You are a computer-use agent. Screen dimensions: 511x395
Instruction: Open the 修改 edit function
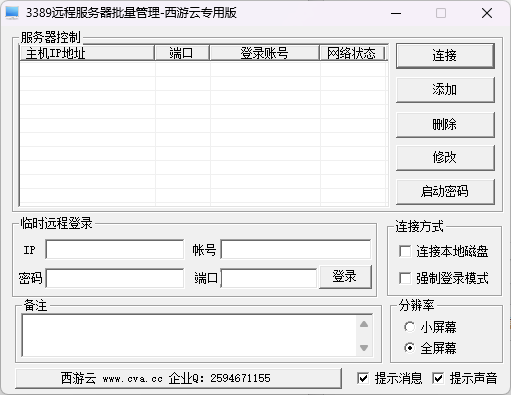pyautogui.click(x=445, y=158)
